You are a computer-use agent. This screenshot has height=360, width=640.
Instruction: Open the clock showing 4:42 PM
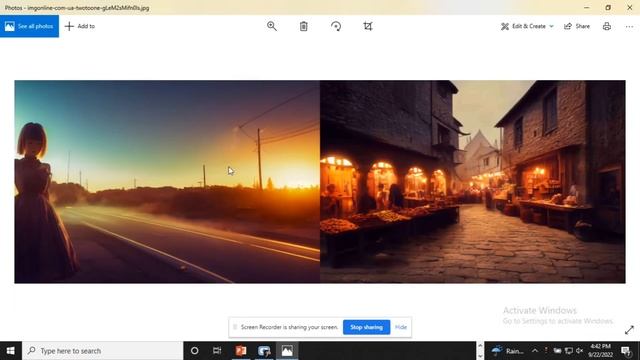coord(600,351)
